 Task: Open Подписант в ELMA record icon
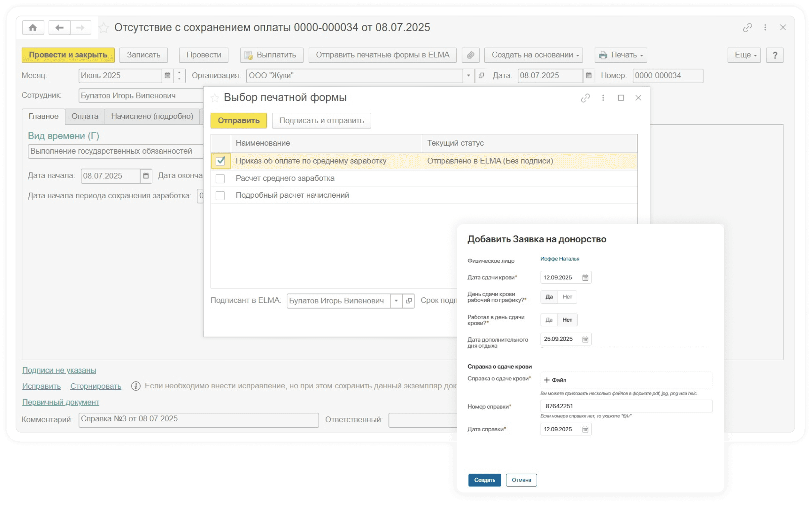(409, 301)
